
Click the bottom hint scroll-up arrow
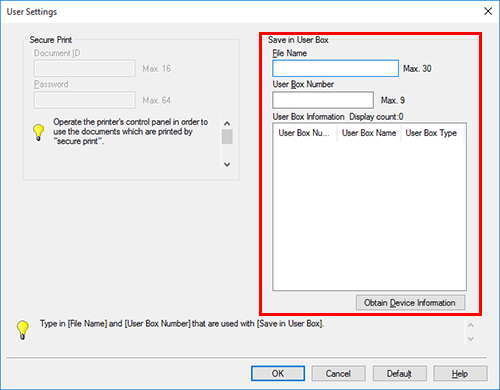[471, 325]
